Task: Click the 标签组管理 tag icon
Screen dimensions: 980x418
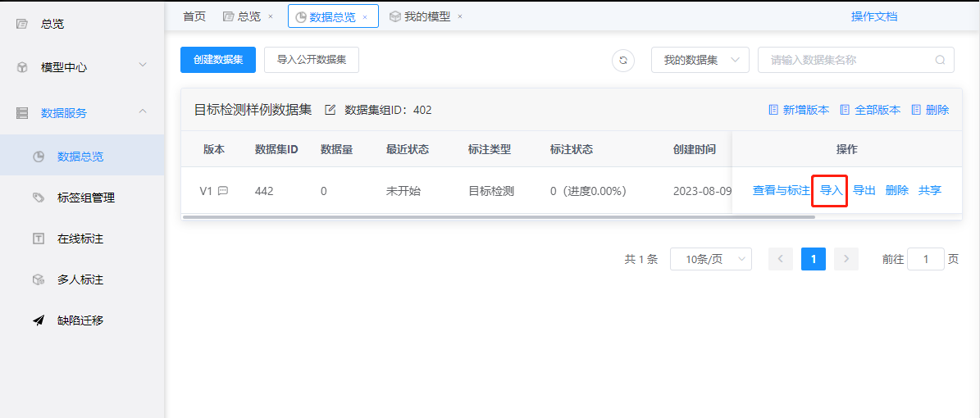Action: pos(38,198)
